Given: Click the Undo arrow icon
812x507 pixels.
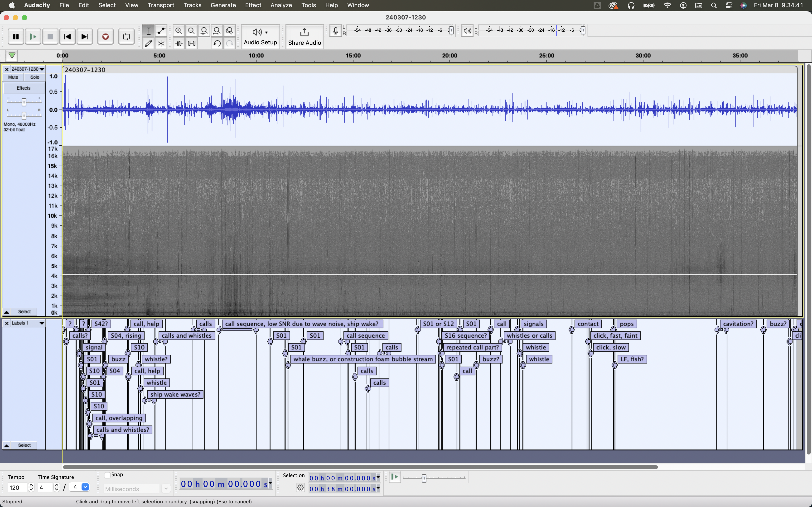Looking at the screenshot, I should [217, 43].
